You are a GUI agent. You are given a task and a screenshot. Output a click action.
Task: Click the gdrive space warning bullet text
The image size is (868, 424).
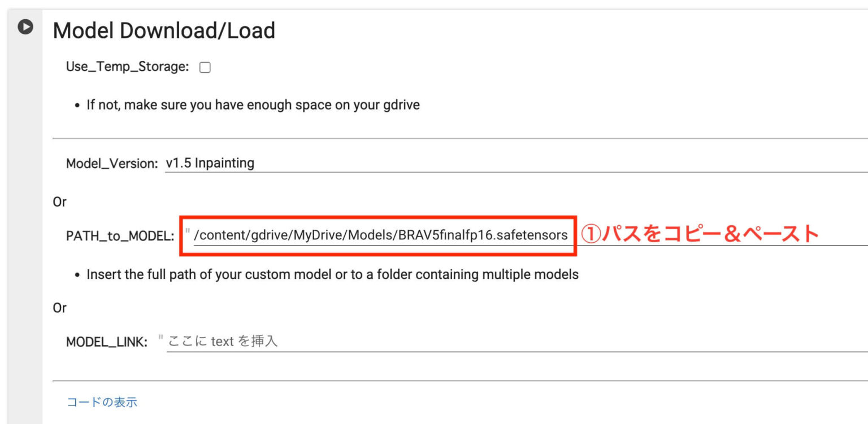(253, 105)
